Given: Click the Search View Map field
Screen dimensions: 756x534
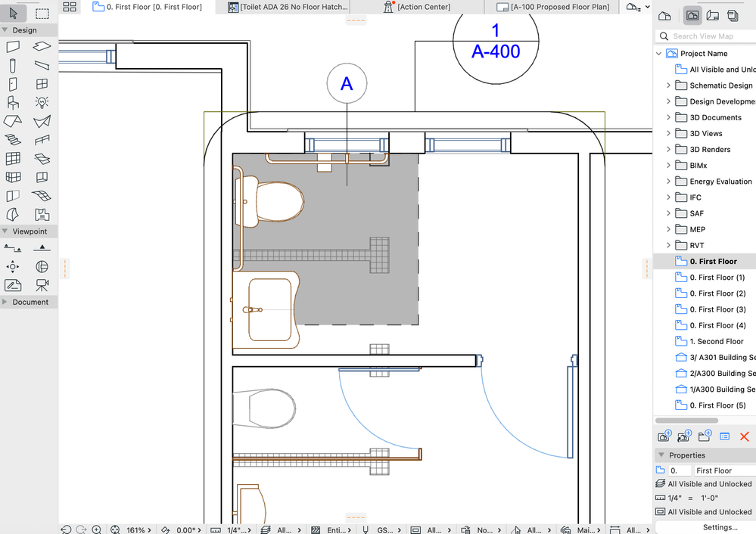Looking at the screenshot, I should [705, 36].
